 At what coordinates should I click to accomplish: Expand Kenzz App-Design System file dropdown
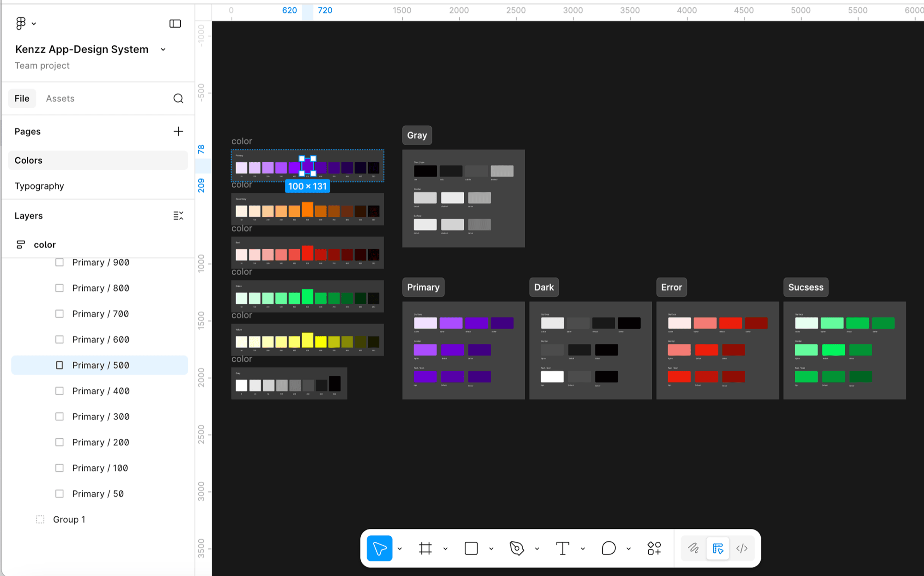click(x=163, y=49)
